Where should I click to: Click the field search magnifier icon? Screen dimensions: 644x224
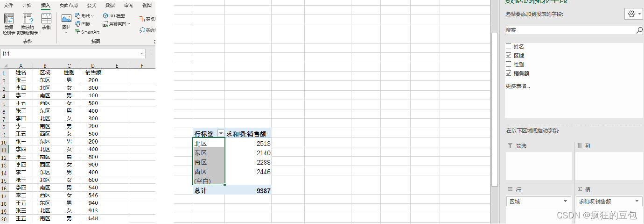click(x=639, y=30)
